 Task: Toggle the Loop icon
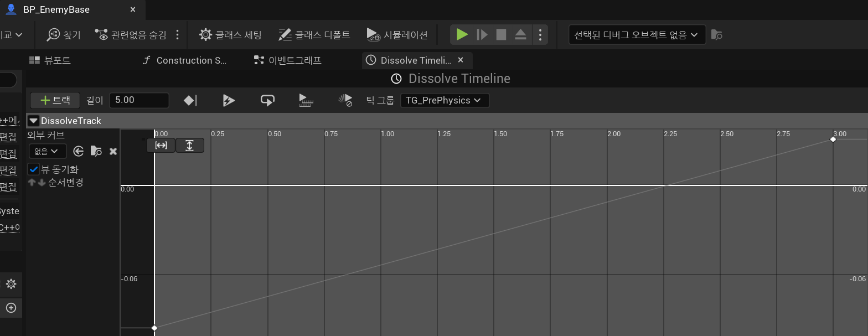[267, 100]
